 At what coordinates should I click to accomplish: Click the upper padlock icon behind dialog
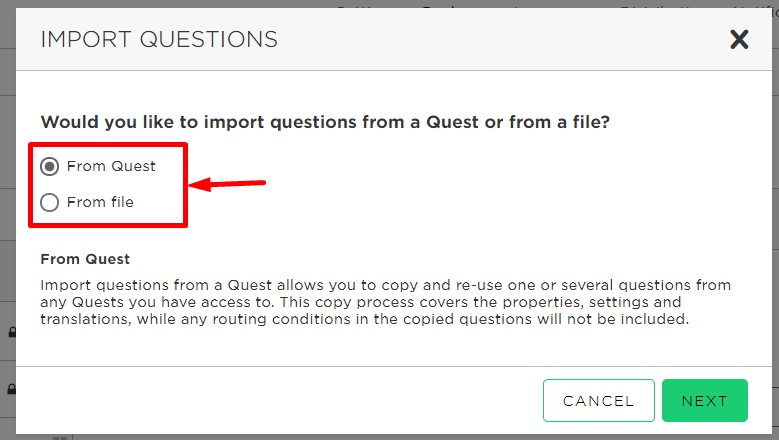coord(12,332)
